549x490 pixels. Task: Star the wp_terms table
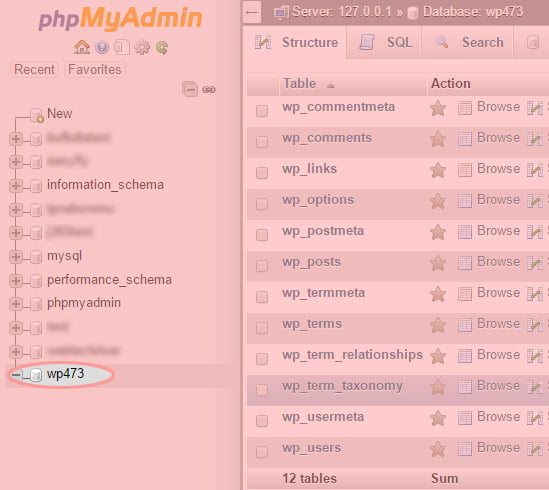[438, 325]
